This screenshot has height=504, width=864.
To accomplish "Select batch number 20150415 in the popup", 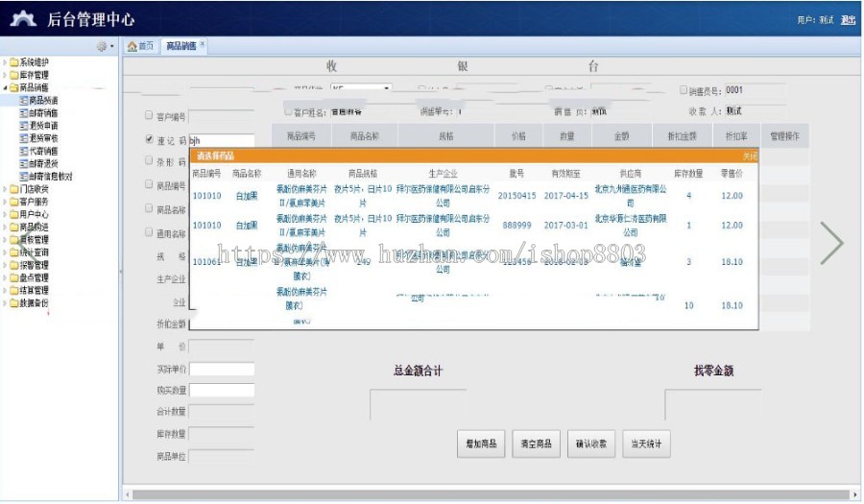I will click(x=516, y=196).
